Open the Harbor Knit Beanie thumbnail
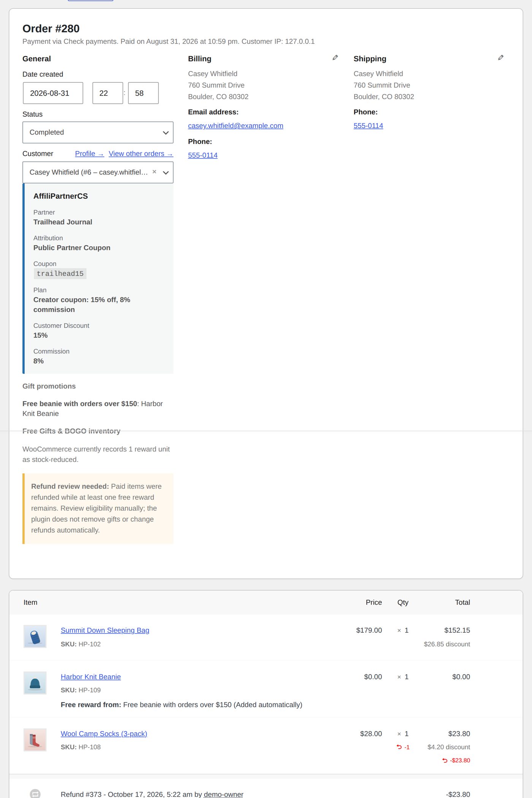 pyautogui.click(x=35, y=683)
